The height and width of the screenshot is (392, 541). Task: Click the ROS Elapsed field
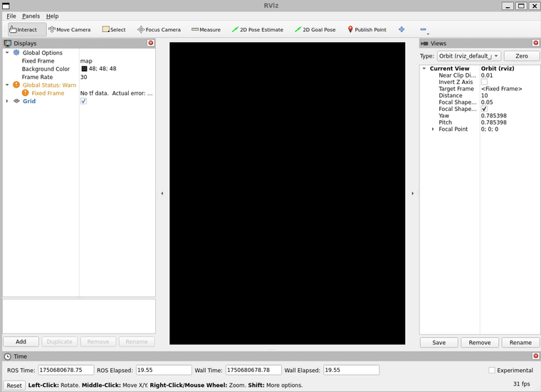click(x=164, y=370)
